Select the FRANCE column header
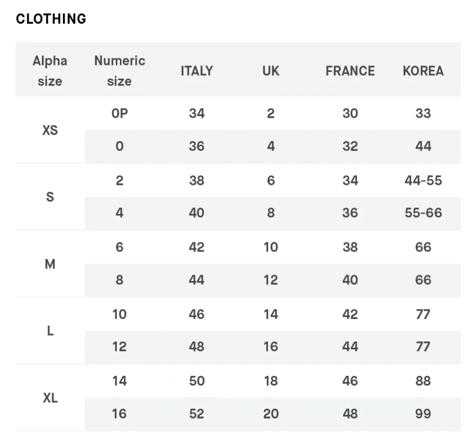The image size is (476, 448). (350, 71)
